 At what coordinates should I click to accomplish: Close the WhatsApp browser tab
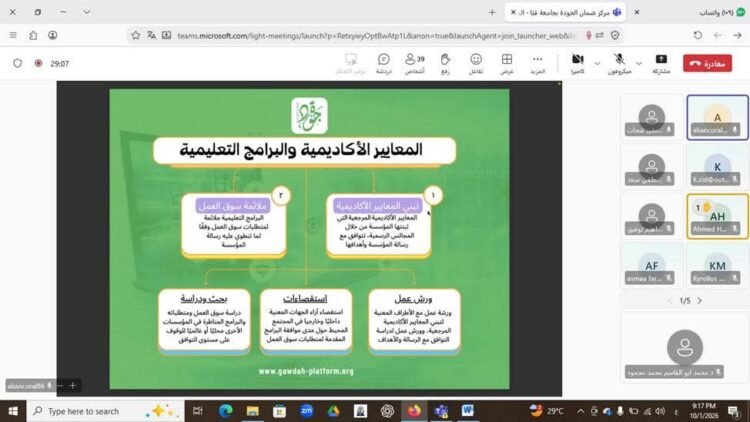tap(637, 12)
